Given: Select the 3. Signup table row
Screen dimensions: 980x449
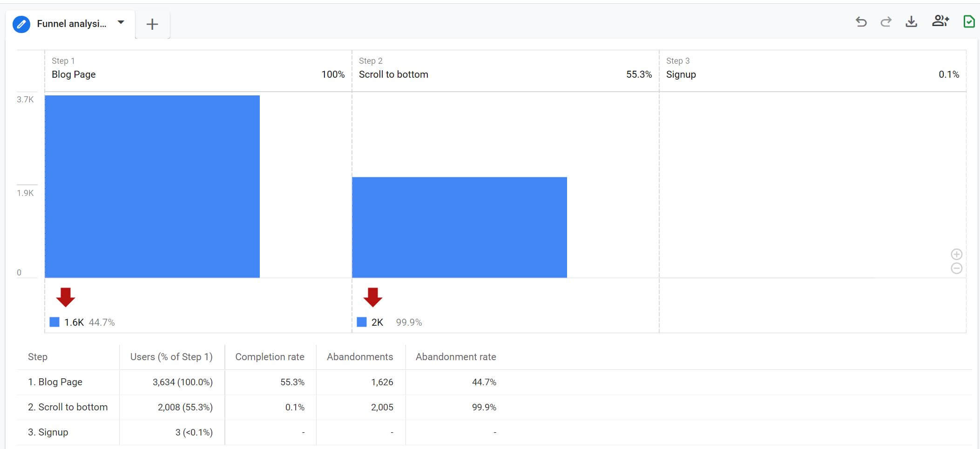Looking at the screenshot, I should [494, 432].
